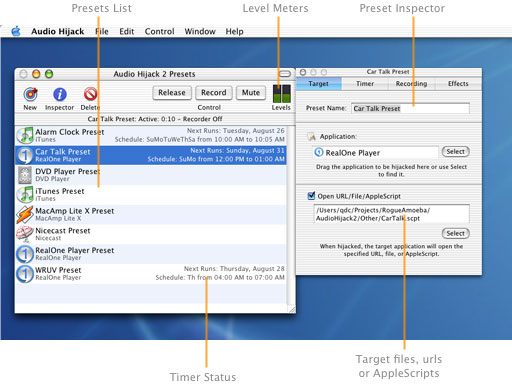The height and width of the screenshot is (391, 512).
Task: Switch to the Timer tab
Action: tap(365, 84)
